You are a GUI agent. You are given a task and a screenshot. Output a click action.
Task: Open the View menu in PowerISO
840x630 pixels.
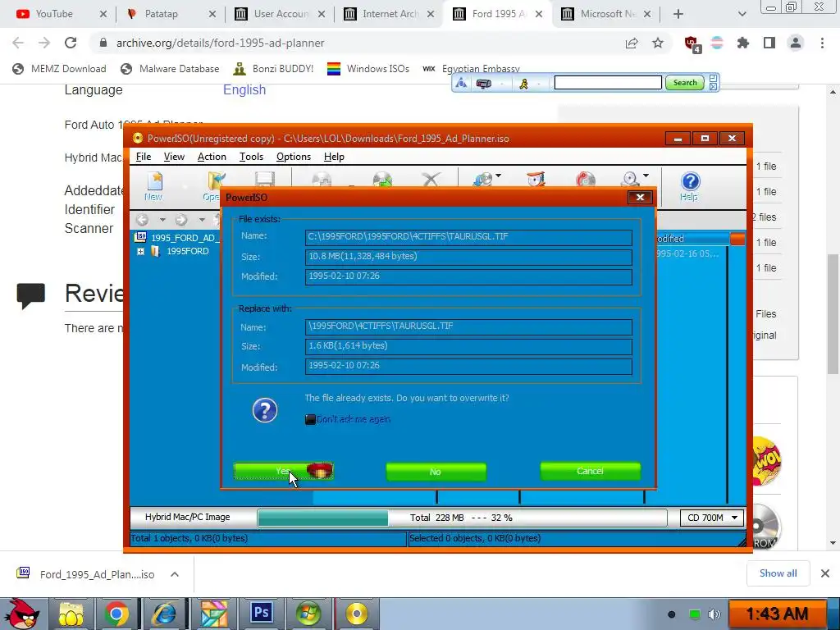point(174,157)
